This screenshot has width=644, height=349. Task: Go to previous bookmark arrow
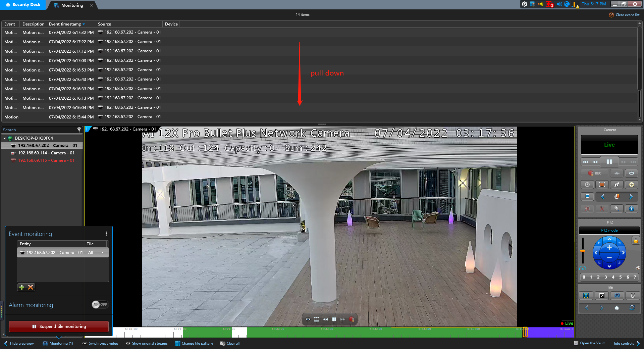pos(602,197)
